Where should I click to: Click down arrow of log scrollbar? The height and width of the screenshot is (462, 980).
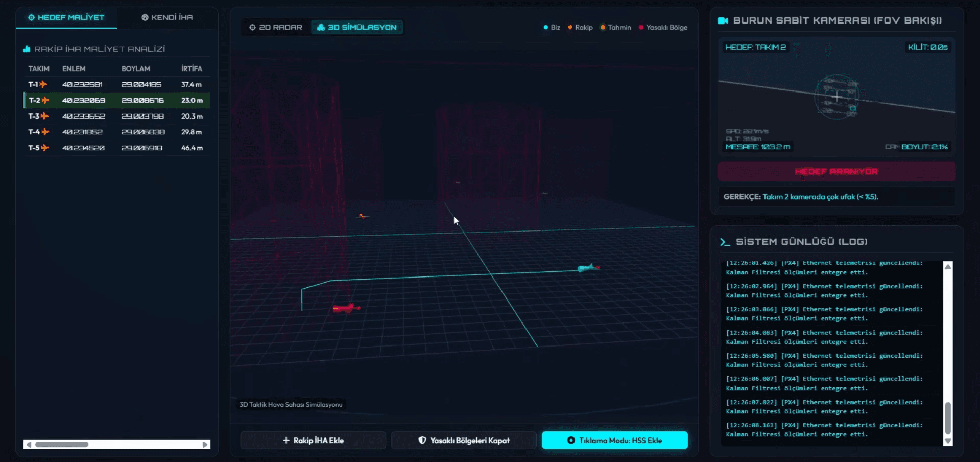coord(948,441)
